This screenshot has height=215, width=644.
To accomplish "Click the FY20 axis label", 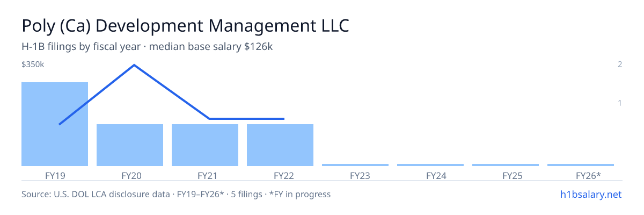I will coord(131,175).
